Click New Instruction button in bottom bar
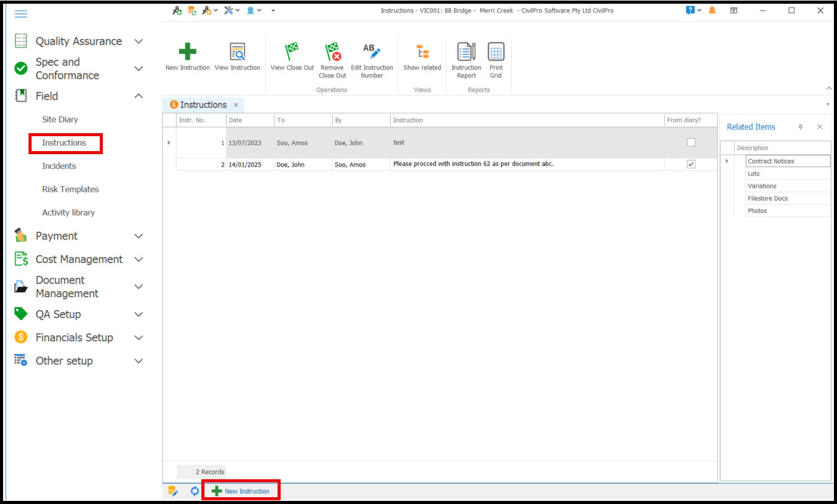837x504 pixels. [x=241, y=491]
